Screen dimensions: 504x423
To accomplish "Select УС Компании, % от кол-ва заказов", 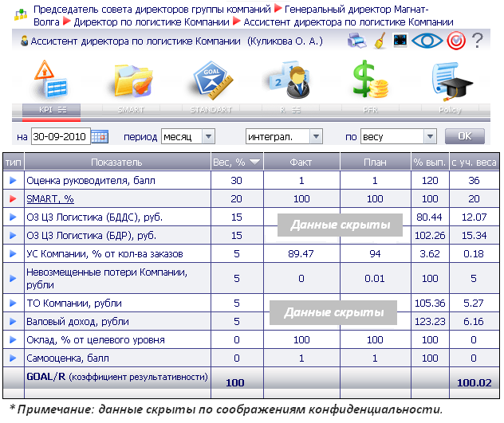I will 104,254.
